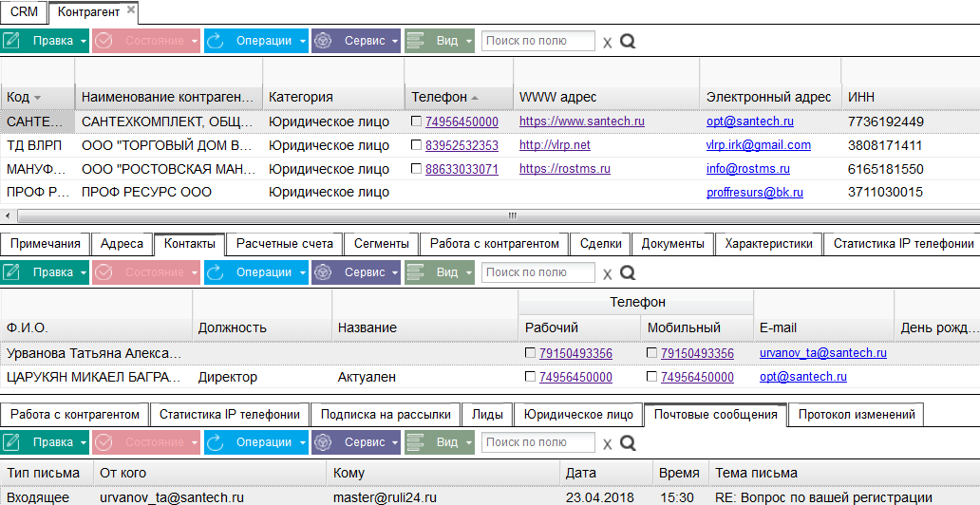980x505 pixels.
Task: Open the Адреса tab
Action: click(122, 244)
